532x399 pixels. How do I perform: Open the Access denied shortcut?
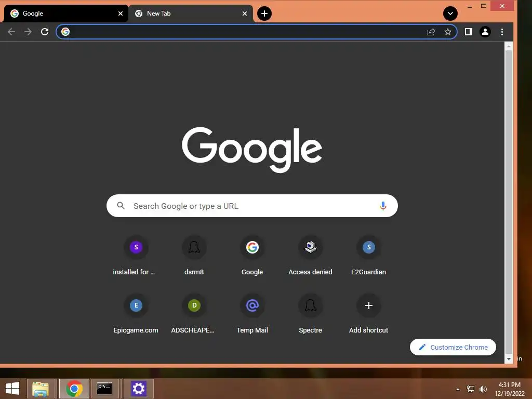pos(311,256)
